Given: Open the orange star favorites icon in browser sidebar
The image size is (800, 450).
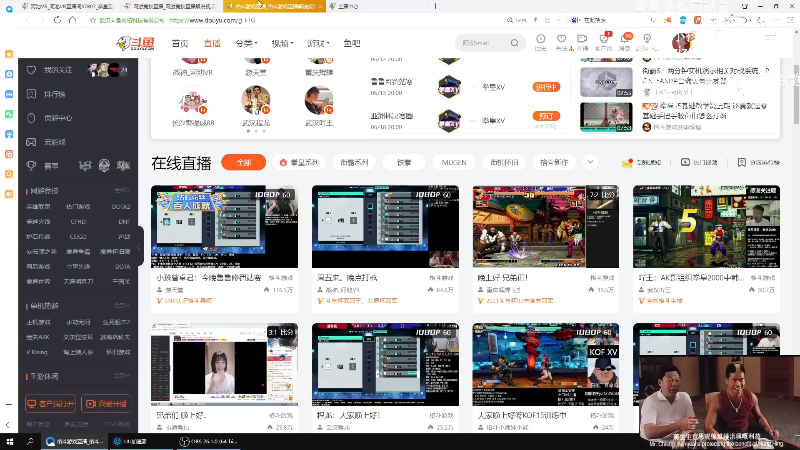Looking at the screenshot, I should coord(9,54).
